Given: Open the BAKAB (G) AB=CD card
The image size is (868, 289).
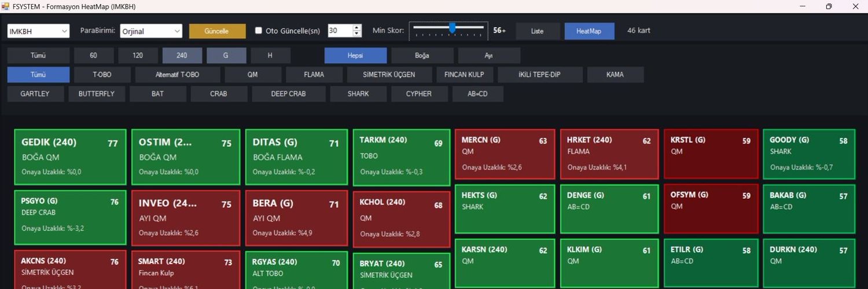Looking at the screenshot, I should (x=810, y=208).
